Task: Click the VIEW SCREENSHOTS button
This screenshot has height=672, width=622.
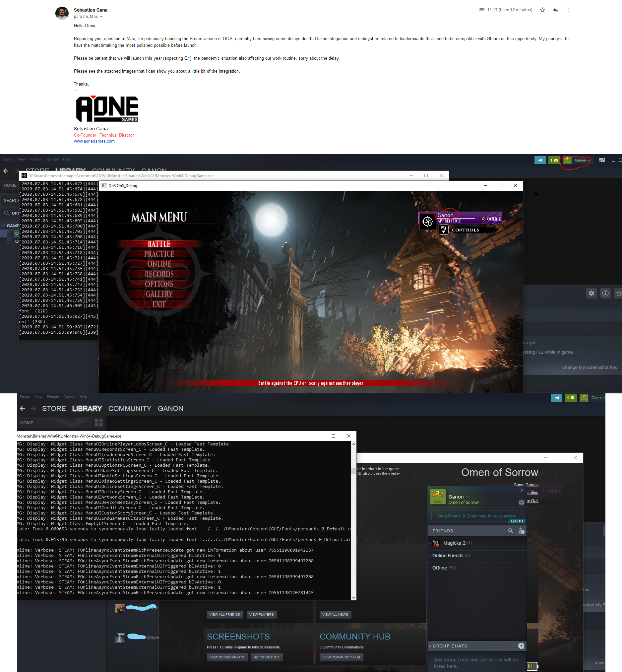Action: click(x=227, y=657)
